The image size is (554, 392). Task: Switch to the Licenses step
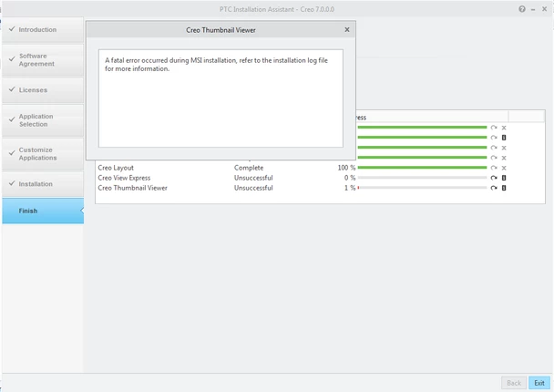coord(43,89)
